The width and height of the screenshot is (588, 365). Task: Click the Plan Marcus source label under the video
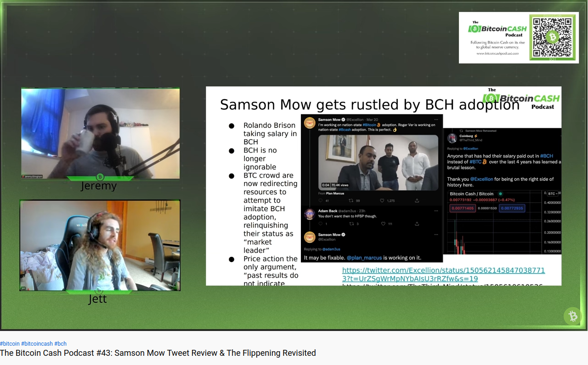pos(334,194)
